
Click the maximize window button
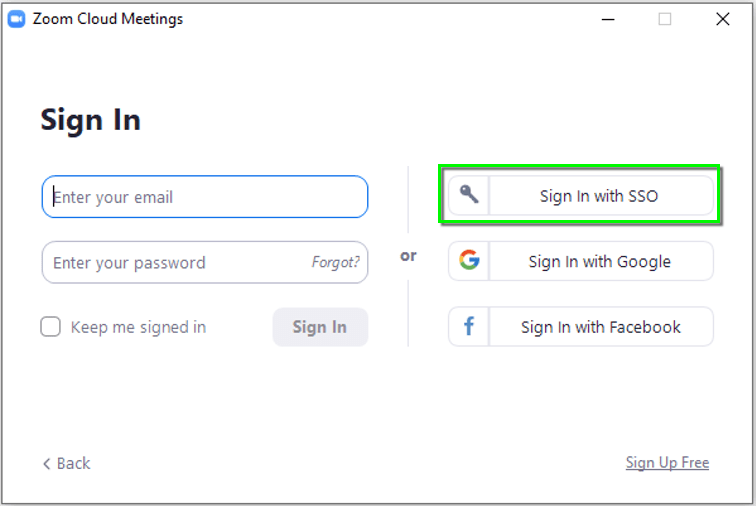[x=664, y=19]
